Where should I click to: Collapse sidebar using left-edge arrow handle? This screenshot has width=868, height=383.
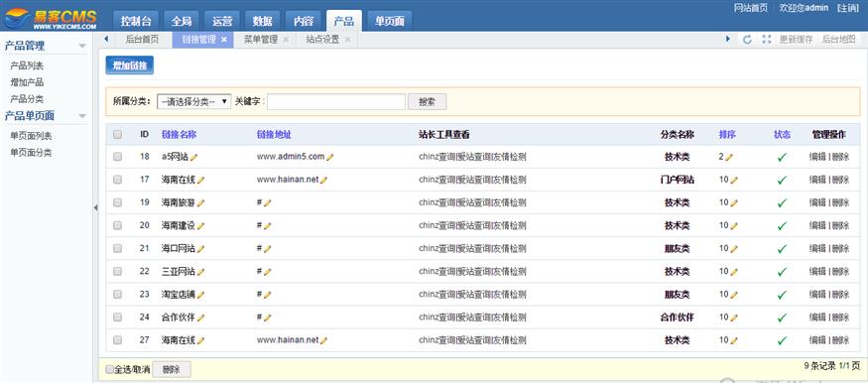(x=95, y=207)
